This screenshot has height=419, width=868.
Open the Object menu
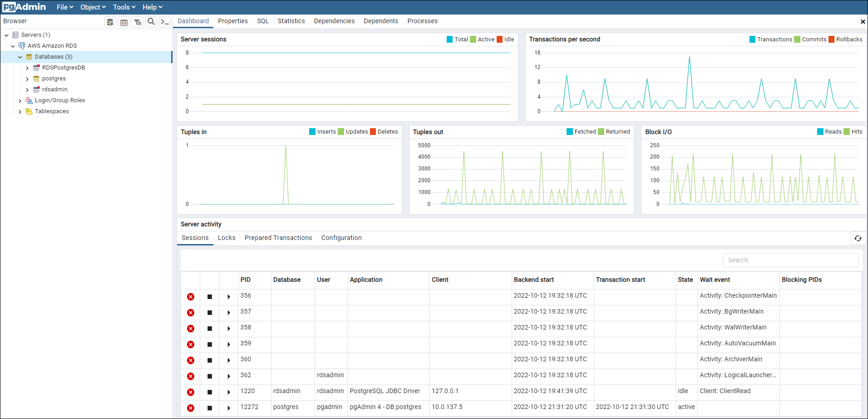[x=93, y=7]
